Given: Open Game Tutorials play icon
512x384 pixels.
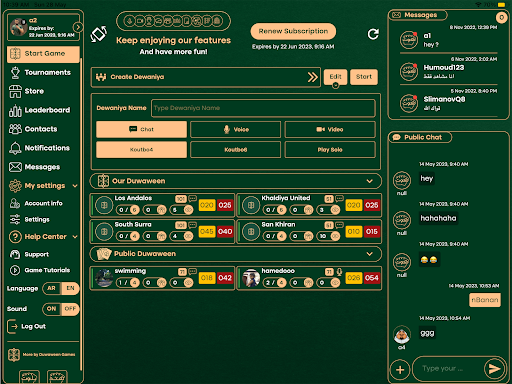Looking at the screenshot, I should coord(15,270).
